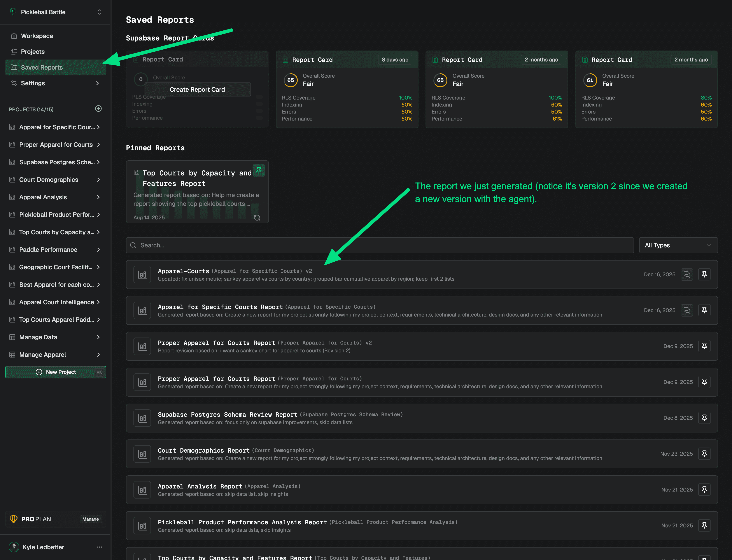Open the All Types filter dropdown
The image size is (732, 560).
[678, 245]
